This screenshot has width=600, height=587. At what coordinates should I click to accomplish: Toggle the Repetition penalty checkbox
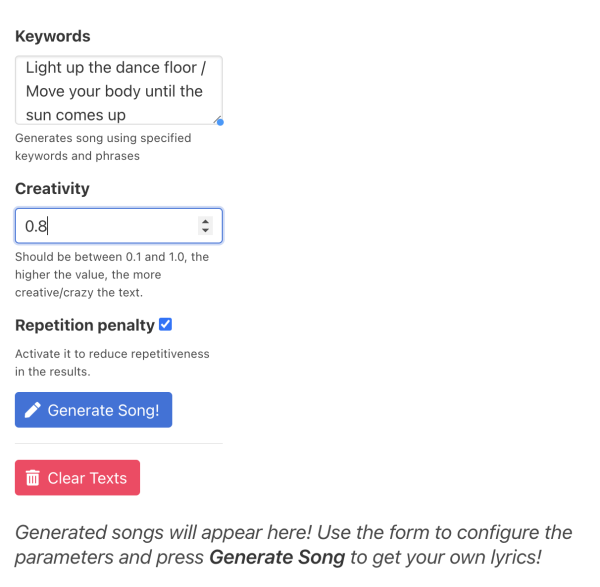coord(166,324)
